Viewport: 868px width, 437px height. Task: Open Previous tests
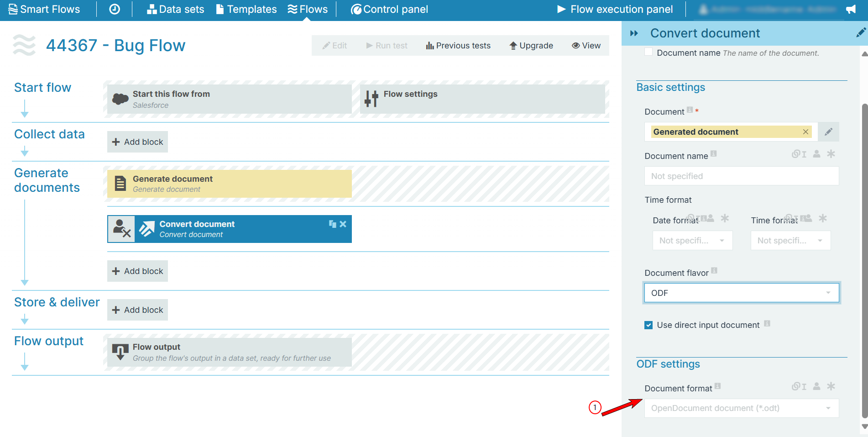click(x=458, y=46)
